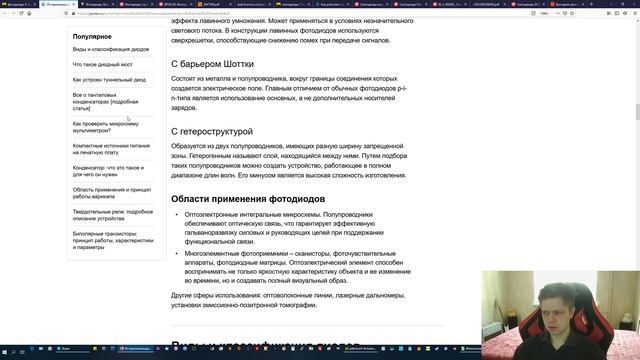640x360 pixels.
Task: Open 'Виды и классификация диодов' sidebar link
Action: (111, 49)
